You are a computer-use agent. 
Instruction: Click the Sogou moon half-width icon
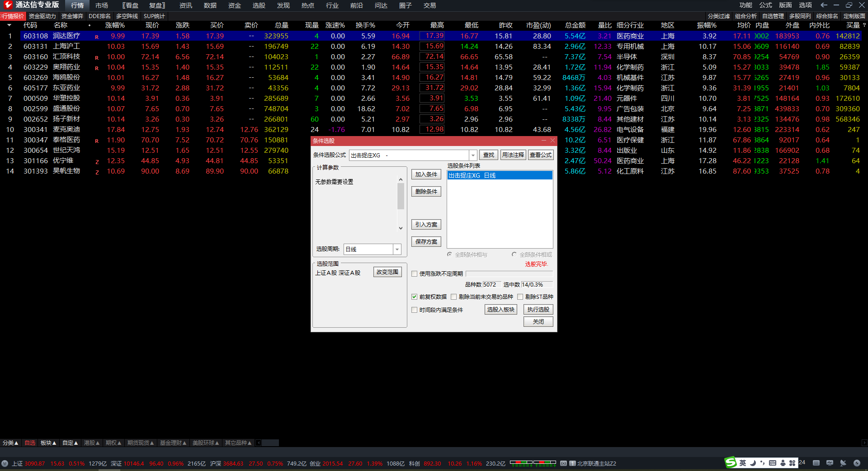(x=753, y=463)
